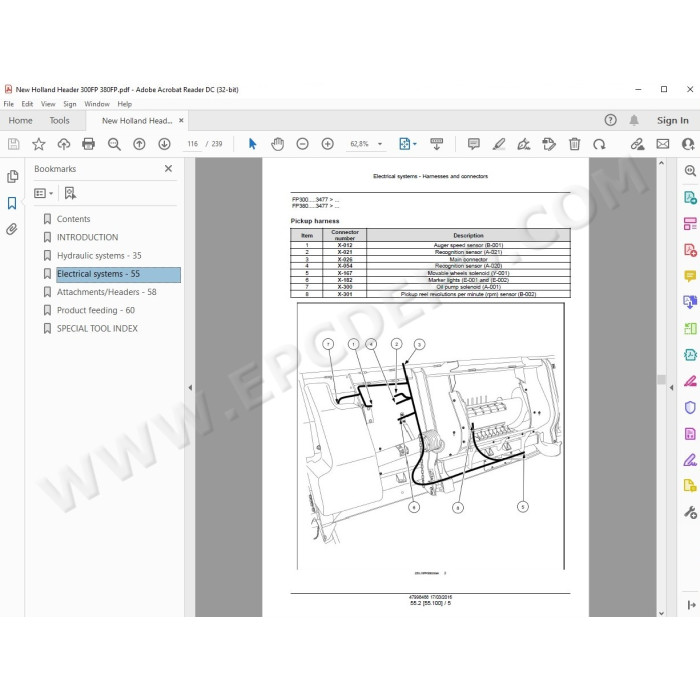Click the Stamp tool icon
This screenshot has height=700, width=700.
(x=549, y=144)
